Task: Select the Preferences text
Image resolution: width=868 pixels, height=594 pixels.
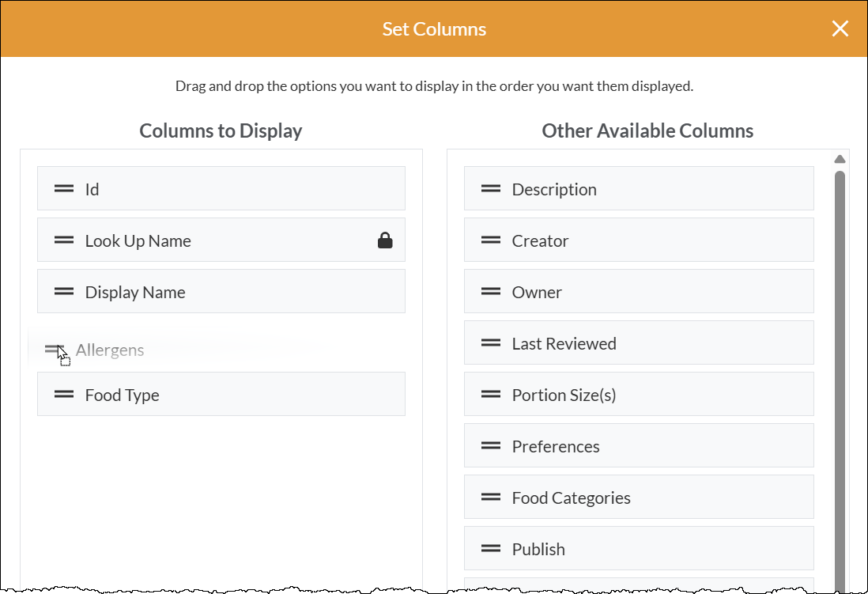Action: click(x=556, y=447)
